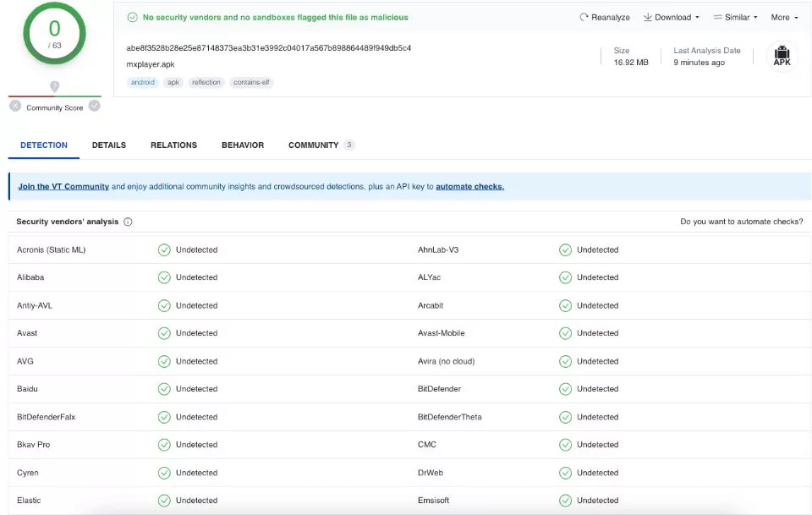The height and width of the screenshot is (515, 812).
Task: Click the Community Score label
Action: (55, 107)
